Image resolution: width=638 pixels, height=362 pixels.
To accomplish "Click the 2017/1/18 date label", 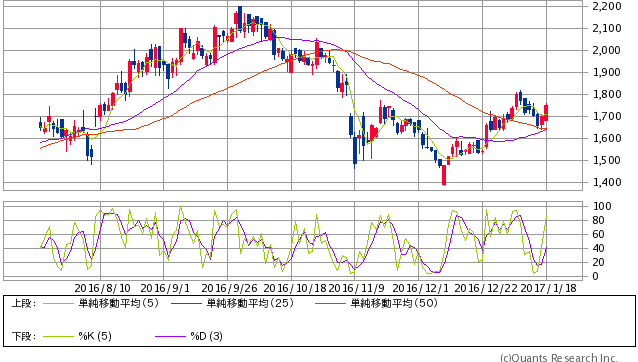I will click(x=549, y=288).
